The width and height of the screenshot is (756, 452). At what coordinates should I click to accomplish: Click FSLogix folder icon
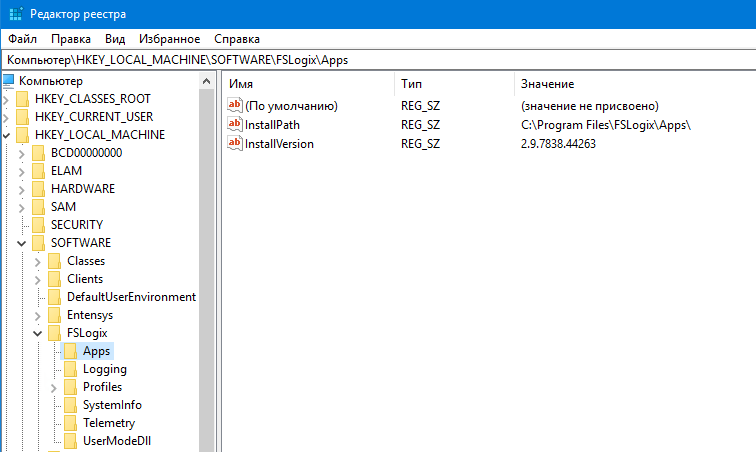tap(54, 333)
